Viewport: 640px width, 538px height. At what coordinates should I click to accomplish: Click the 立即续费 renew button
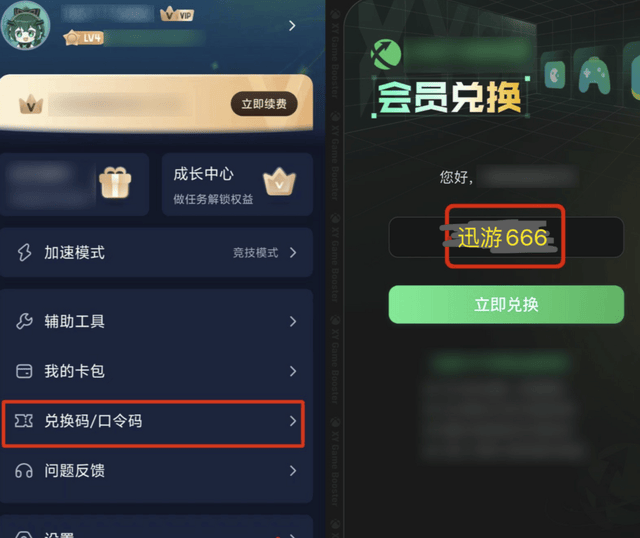[264, 104]
